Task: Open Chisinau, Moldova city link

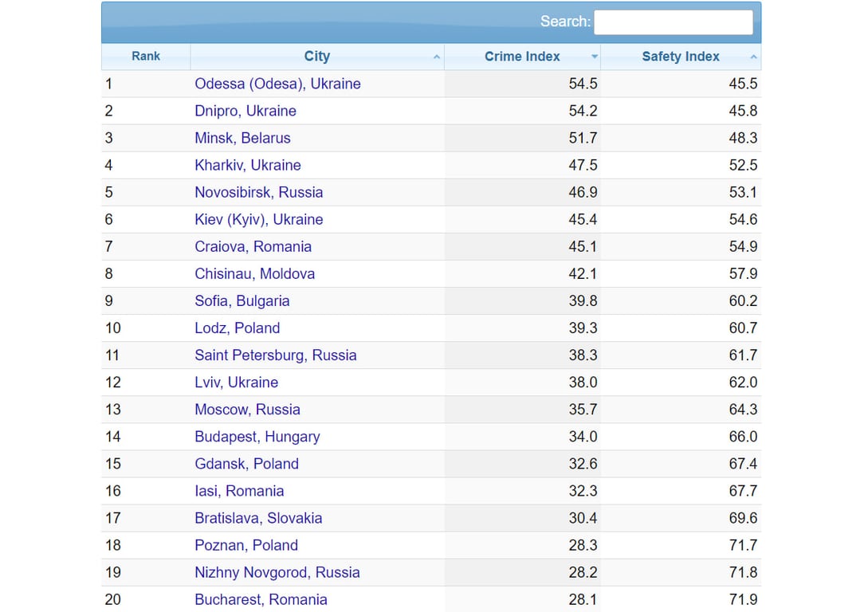Action: (254, 273)
